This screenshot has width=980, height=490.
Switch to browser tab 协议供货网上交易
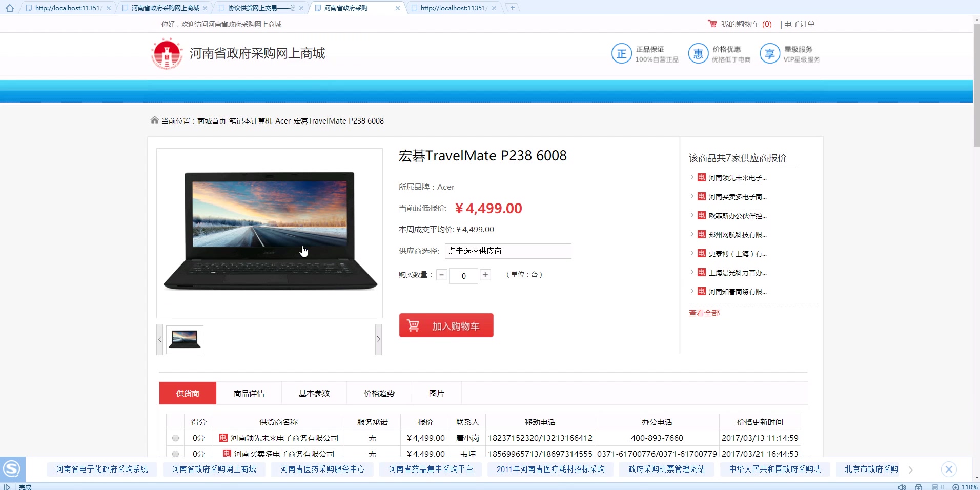point(261,8)
